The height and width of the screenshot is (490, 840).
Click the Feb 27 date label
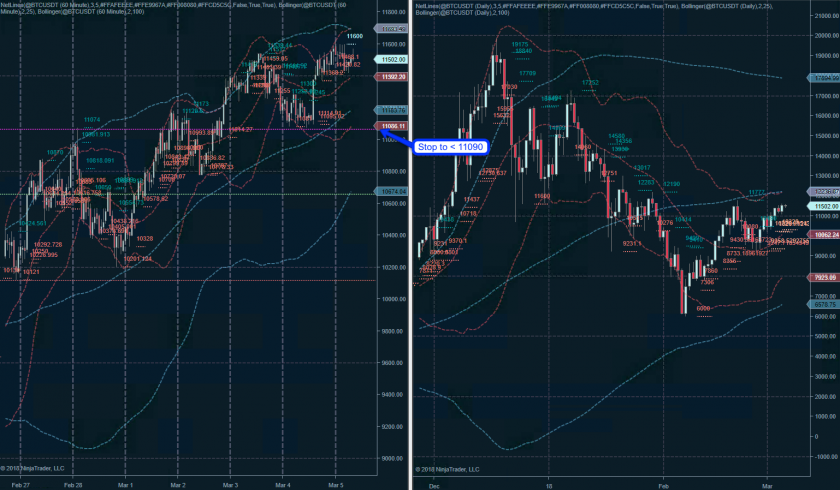pos(20,485)
